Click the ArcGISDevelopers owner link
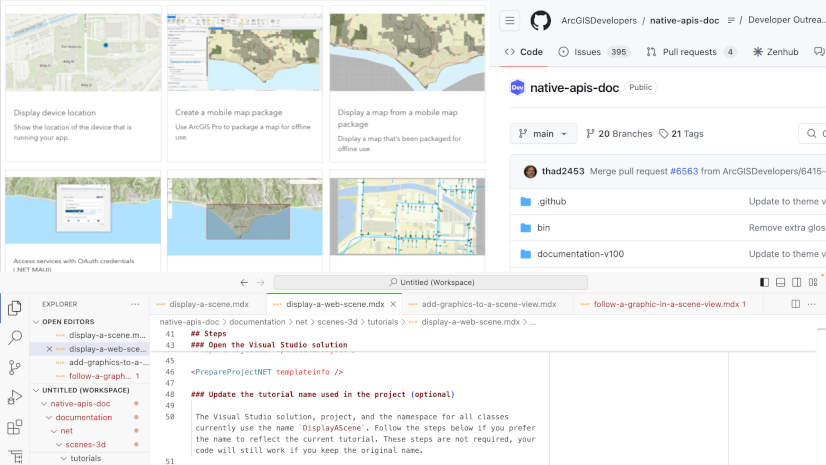 [x=599, y=21]
